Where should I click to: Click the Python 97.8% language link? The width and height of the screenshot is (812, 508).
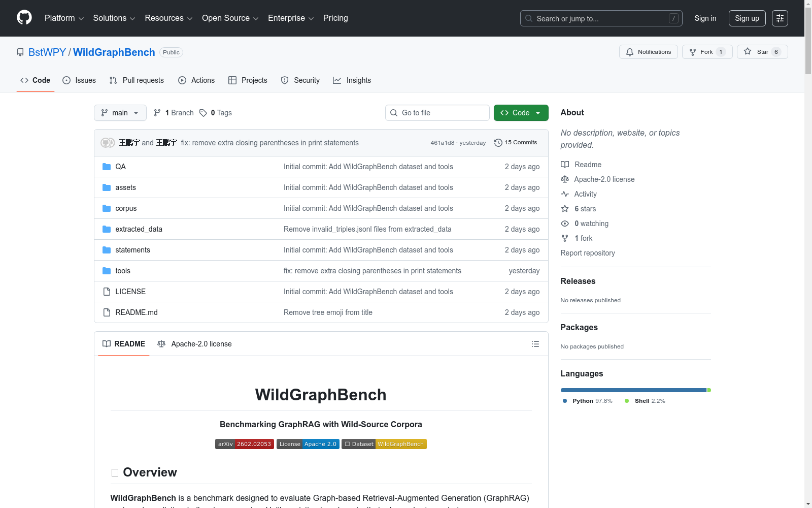pyautogui.click(x=588, y=401)
